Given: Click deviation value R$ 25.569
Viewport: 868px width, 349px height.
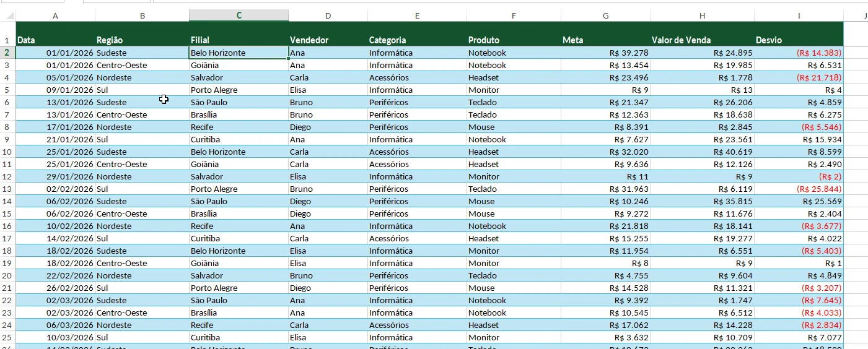Looking at the screenshot, I should pos(799,201).
